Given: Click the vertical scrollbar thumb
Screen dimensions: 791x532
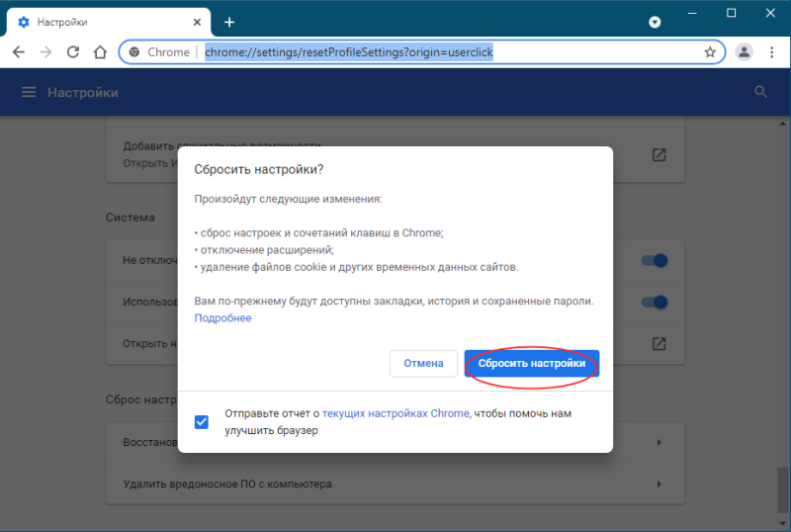Looking at the screenshot, I should 783,488.
